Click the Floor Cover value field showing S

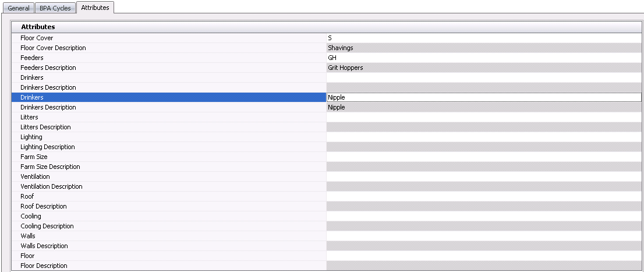(x=483, y=38)
